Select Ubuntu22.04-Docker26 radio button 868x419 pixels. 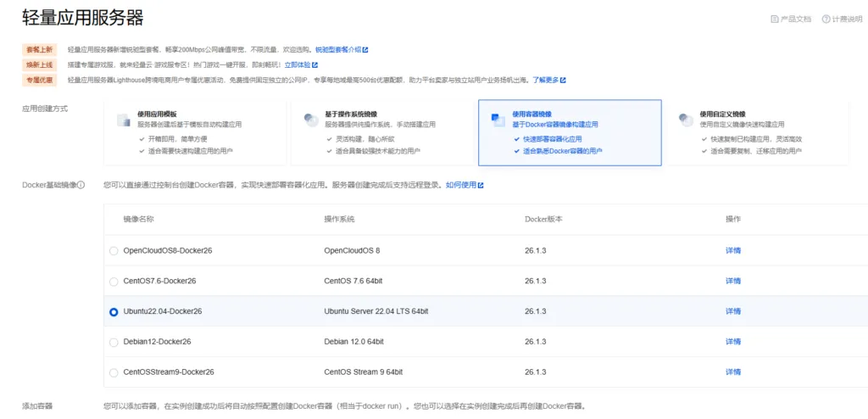tap(114, 311)
